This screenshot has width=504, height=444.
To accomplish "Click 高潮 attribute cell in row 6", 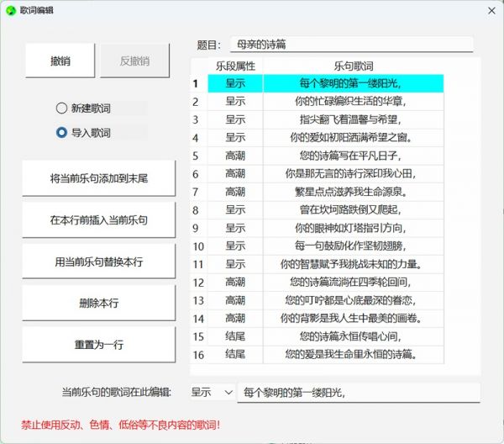I will 235,174.
